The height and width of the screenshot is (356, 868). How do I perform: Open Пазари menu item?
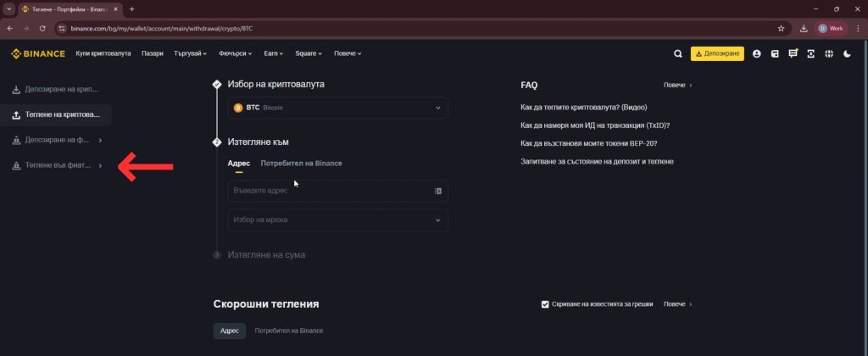tap(153, 53)
